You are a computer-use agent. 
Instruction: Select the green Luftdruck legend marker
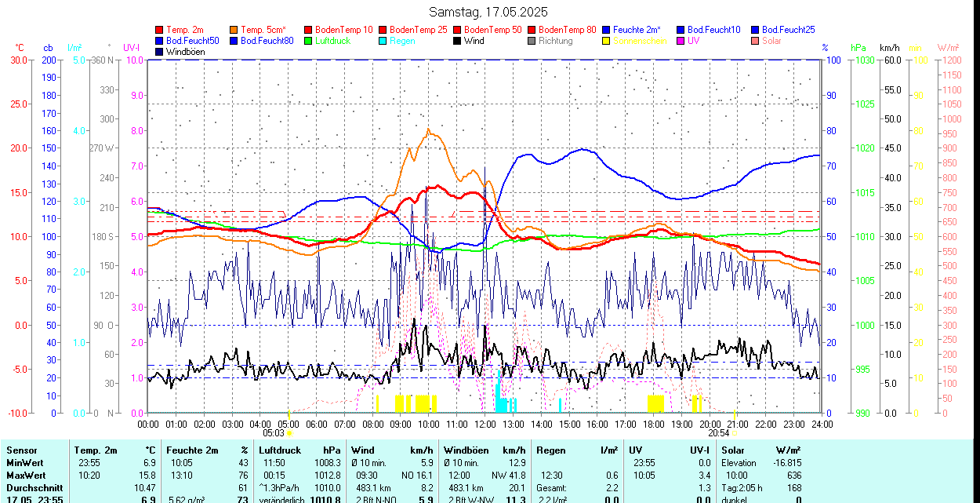coord(309,41)
